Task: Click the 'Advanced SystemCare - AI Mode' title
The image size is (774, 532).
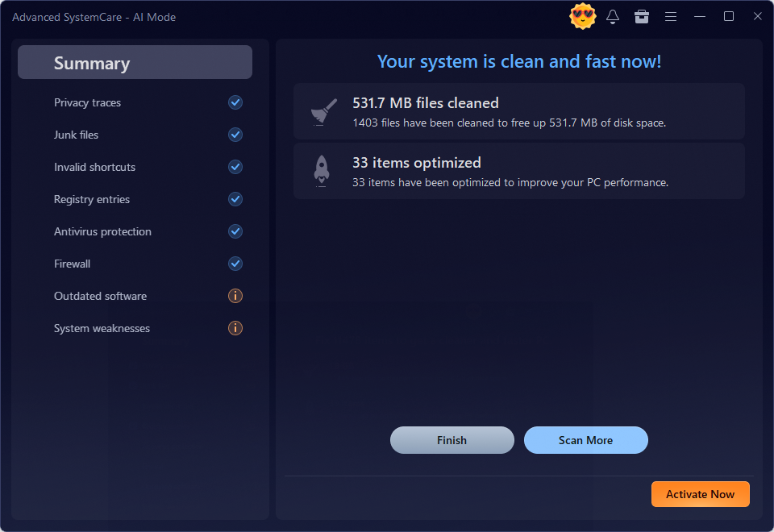Action: click(94, 17)
